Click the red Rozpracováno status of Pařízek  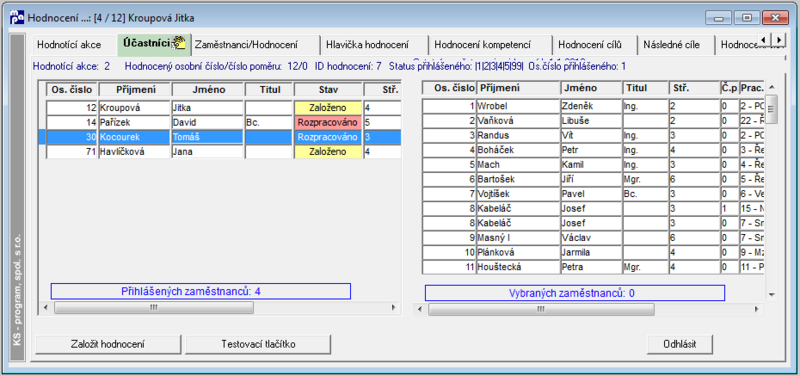(328, 123)
